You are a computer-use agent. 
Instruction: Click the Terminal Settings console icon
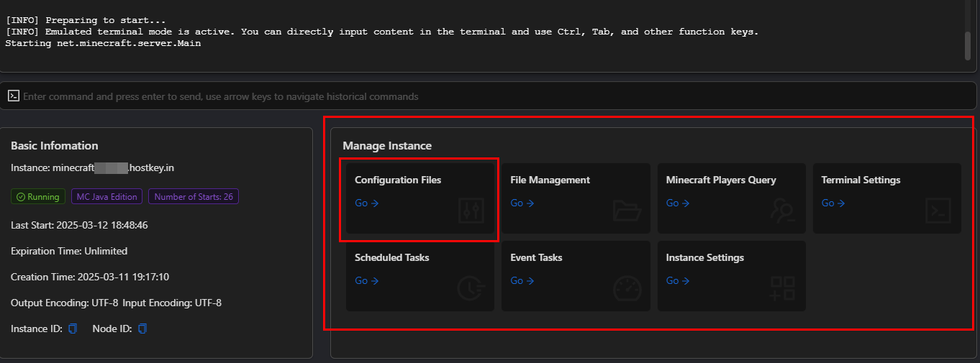pyautogui.click(x=938, y=211)
